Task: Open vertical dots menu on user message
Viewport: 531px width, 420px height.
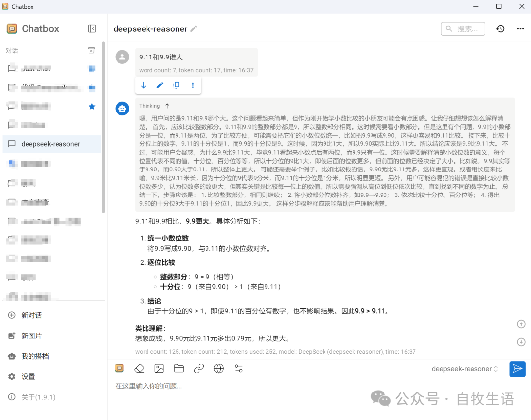Action: pos(193,85)
